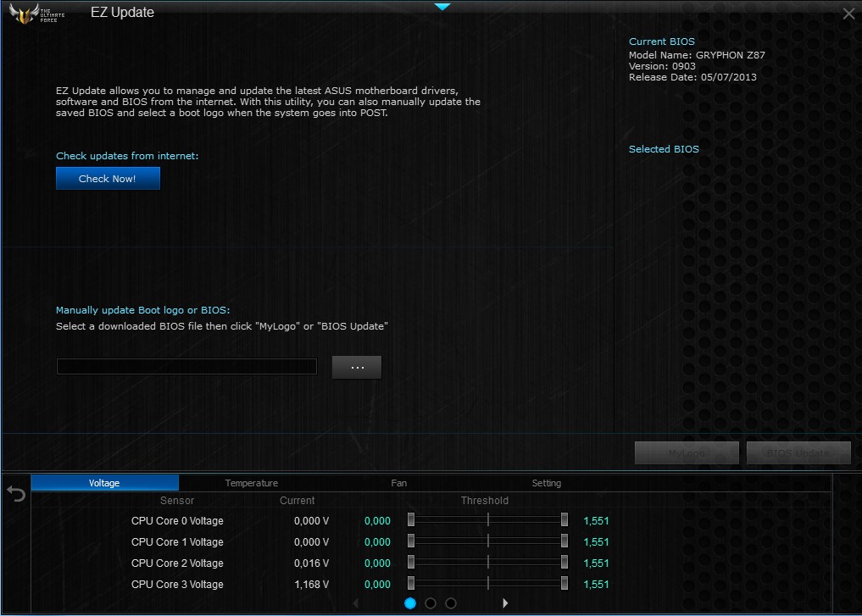Go to the next sensor page arrow

point(505,603)
